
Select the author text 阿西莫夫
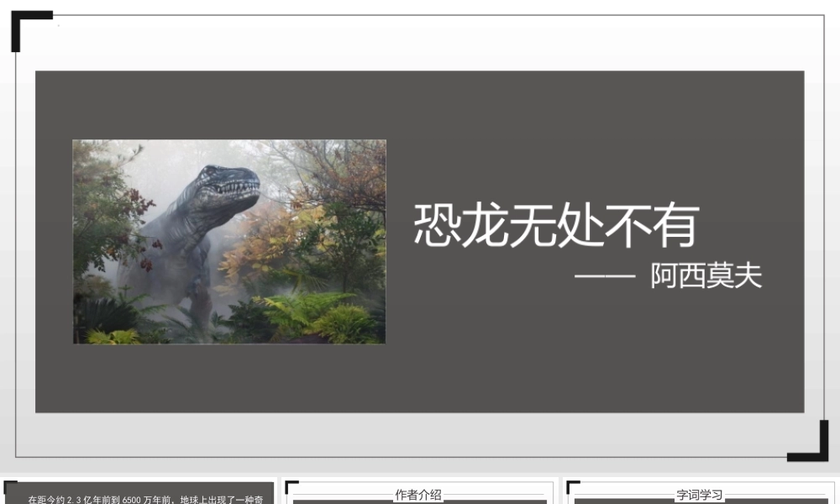(x=706, y=276)
